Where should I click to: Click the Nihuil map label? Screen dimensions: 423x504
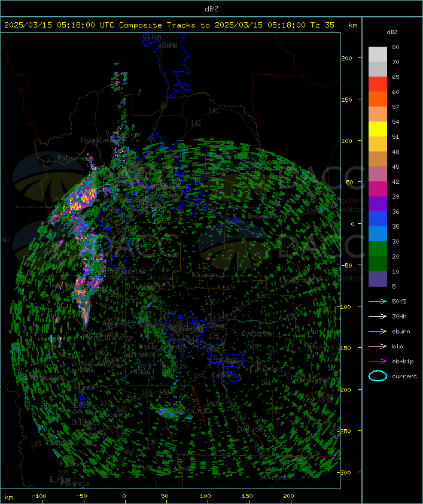click(x=144, y=372)
